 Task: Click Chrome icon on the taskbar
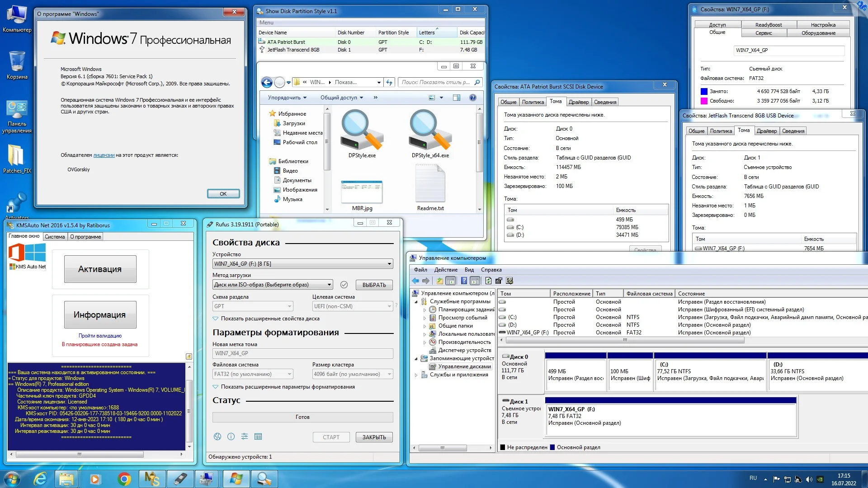124,479
